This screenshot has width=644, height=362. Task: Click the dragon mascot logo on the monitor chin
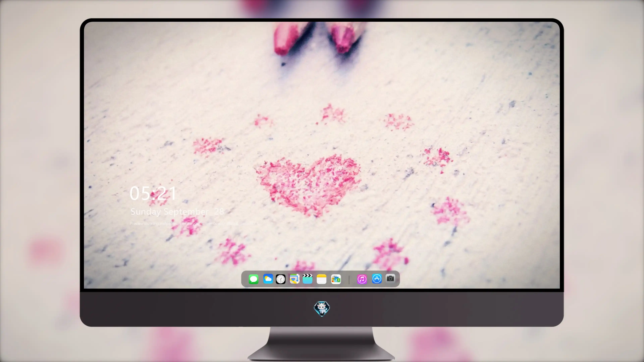pos(322,309)
